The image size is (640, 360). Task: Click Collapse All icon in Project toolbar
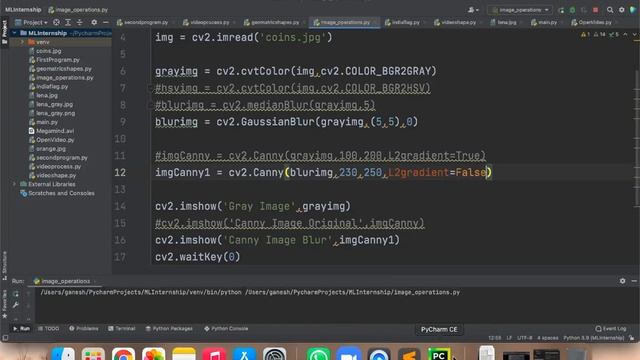80,22
